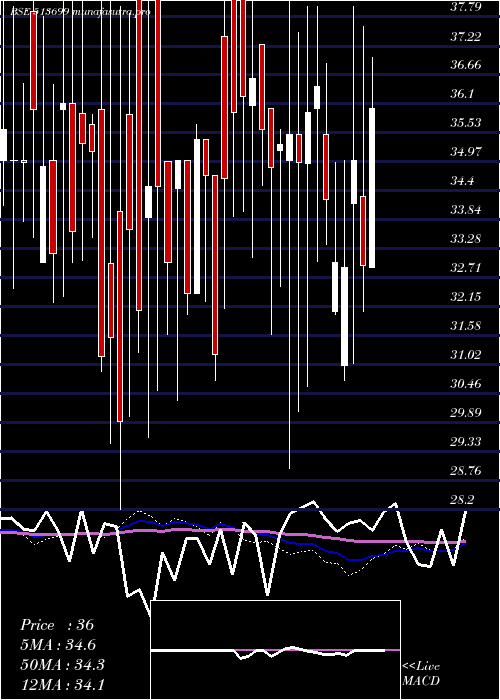Select the 31.02 axis value
The image size is (500, 700).
pos(466,354)
